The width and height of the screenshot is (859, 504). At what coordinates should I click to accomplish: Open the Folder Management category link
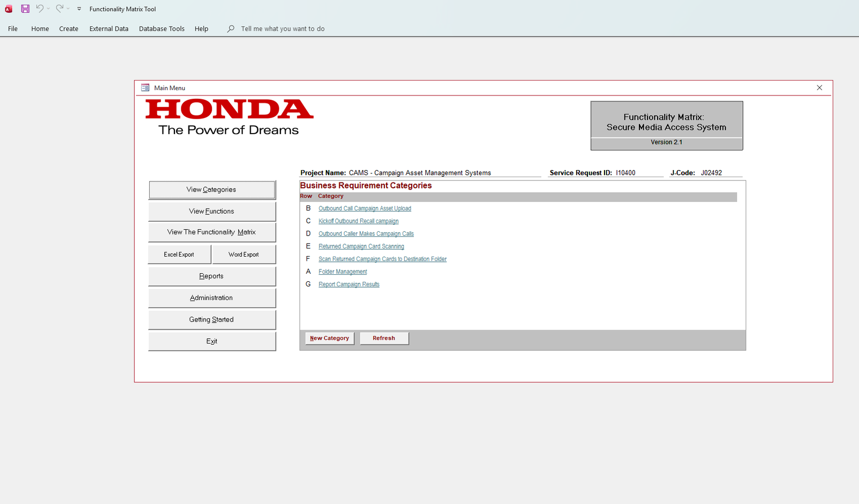343,272
